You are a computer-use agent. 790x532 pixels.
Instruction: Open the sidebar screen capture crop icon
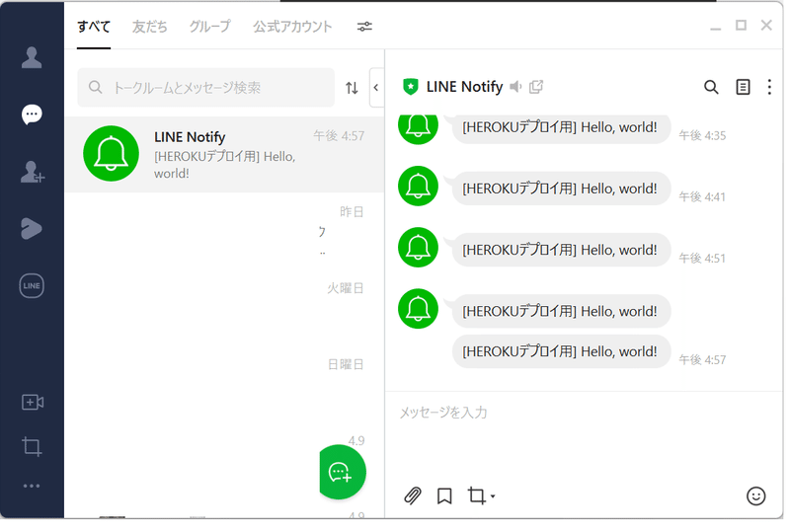coord(32,446)
